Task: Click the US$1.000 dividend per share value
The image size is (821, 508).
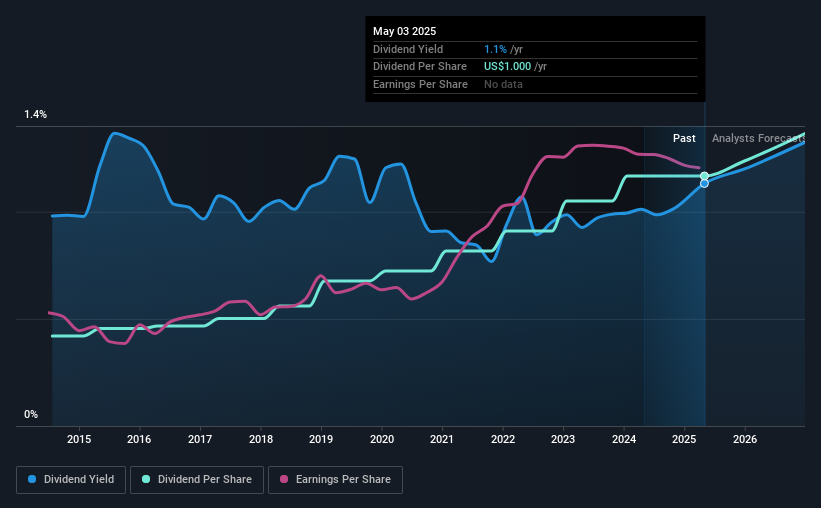Action: pyautogui.click(x=507, y=67)
